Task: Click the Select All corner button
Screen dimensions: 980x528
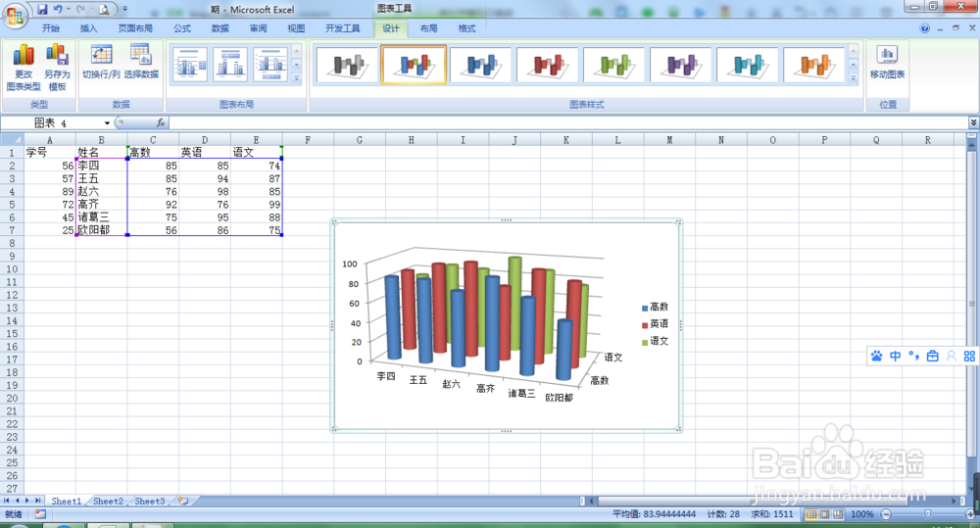Action: pyautogui.click(x=12, y=140)
